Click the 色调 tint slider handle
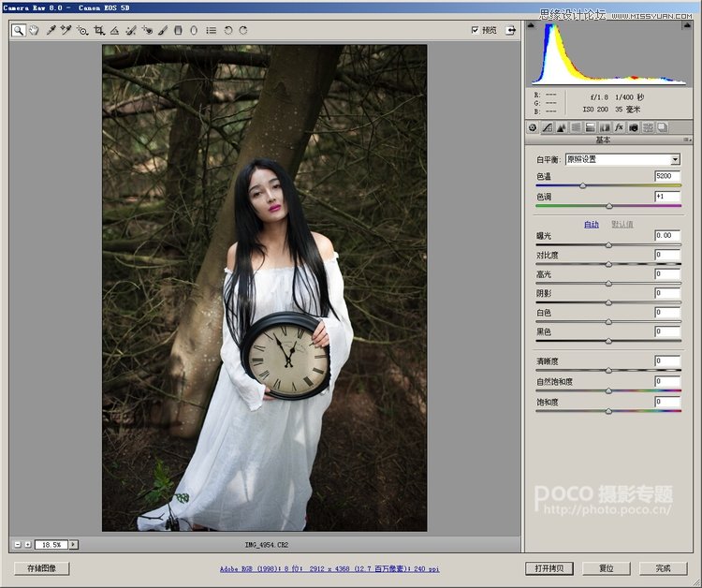Image resolution: width=702 pixels, height=588 pixels. pyautogui.click(x=609, y=206)
